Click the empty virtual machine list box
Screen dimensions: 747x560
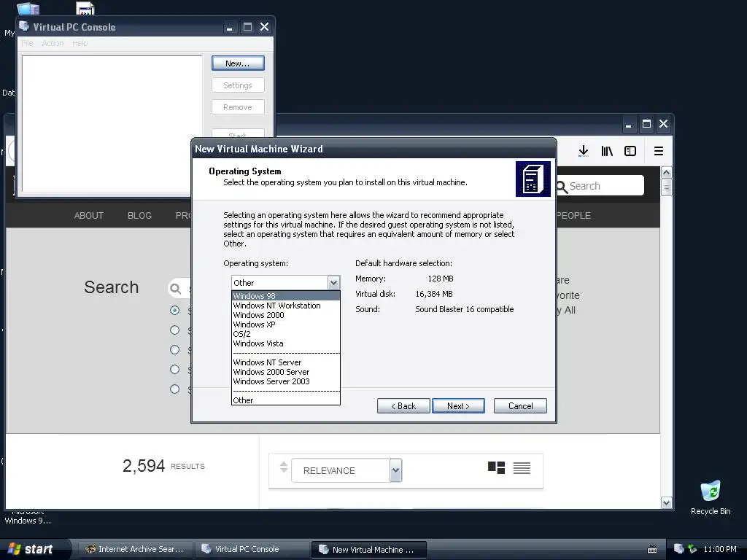[112, 124]
